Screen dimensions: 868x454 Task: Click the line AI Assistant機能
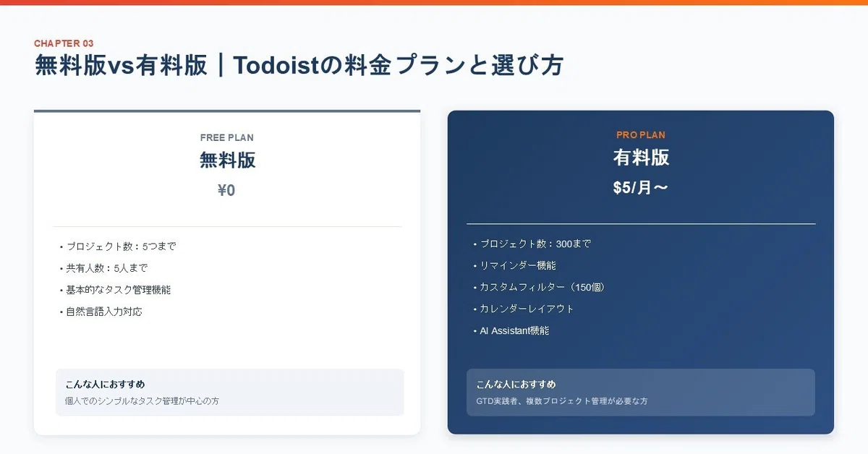click(x=514, y=330)
